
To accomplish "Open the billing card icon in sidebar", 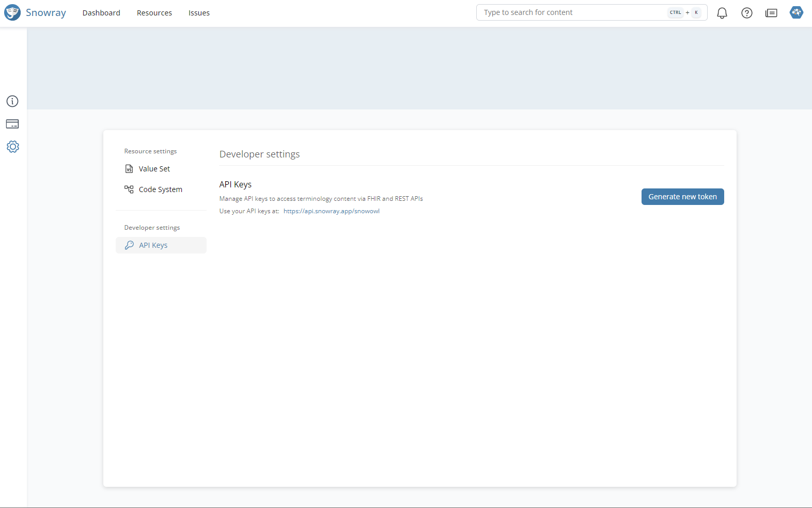I will click(12, 124).
